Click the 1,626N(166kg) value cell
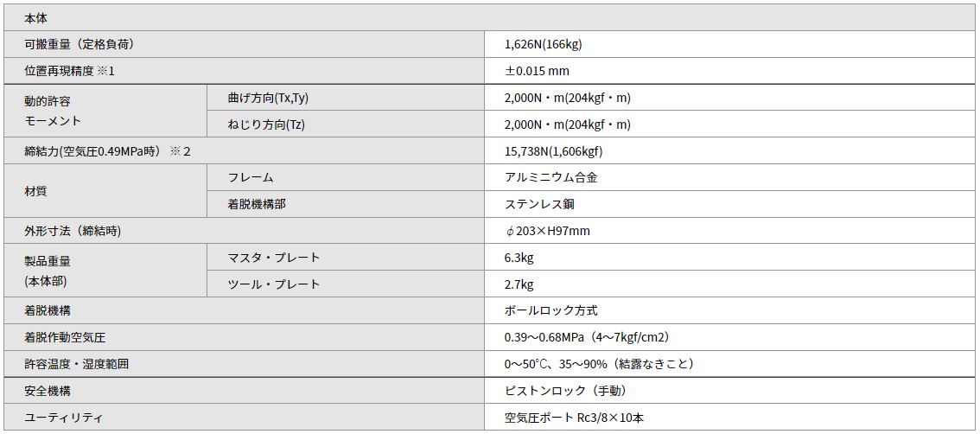The width and height of the screenshot is (980, 434). [729, 44]
